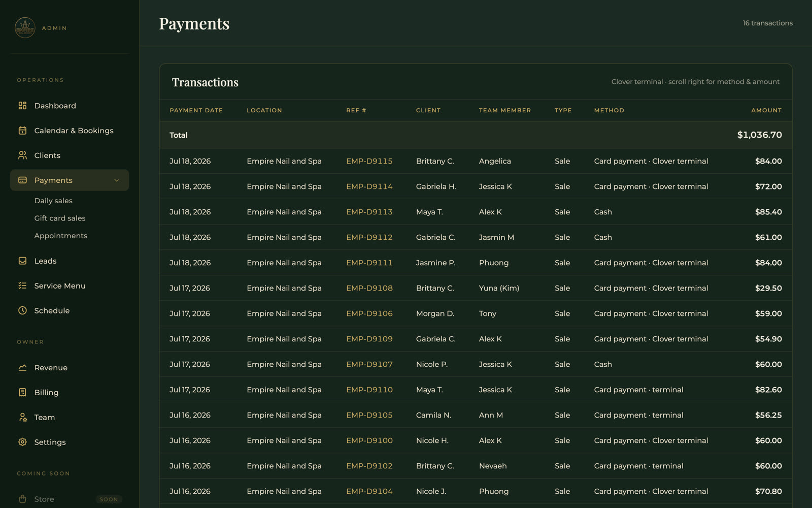
Task: Open the Dashboard page
Action: coord(70,106)
